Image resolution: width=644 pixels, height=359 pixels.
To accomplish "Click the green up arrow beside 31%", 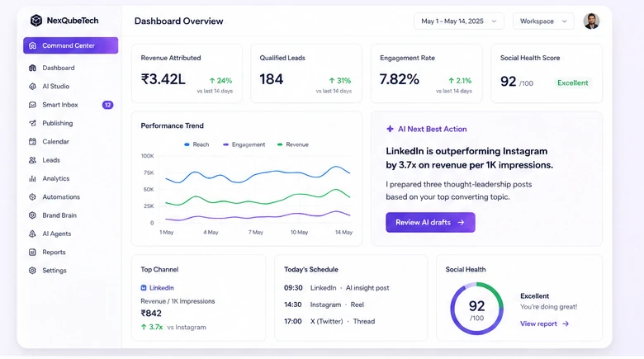I will point(331,81).
